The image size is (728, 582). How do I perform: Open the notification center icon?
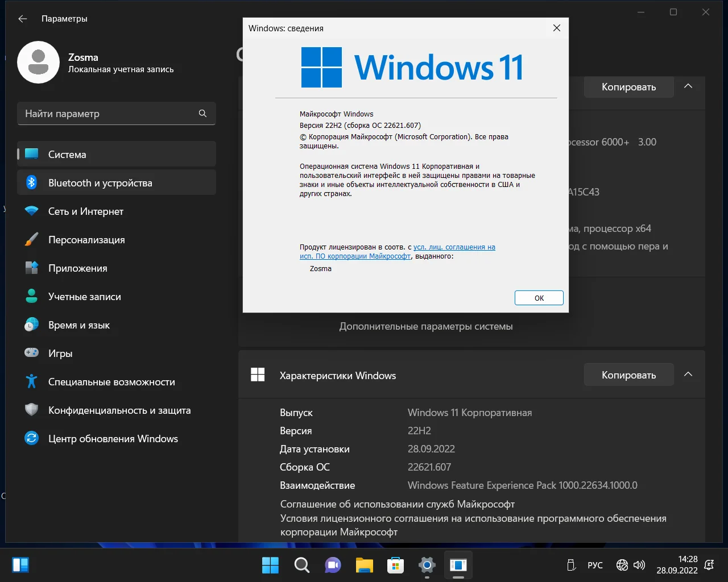click(709, 565)
